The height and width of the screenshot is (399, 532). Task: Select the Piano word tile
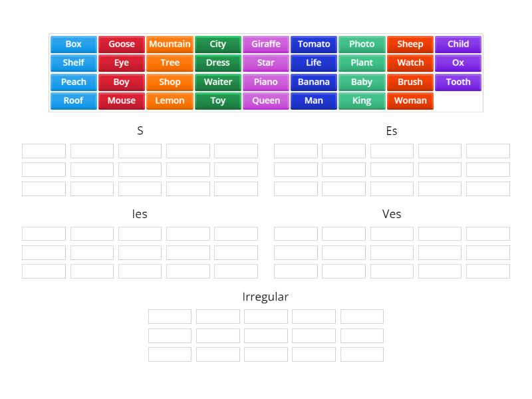[x=266, y=82]
